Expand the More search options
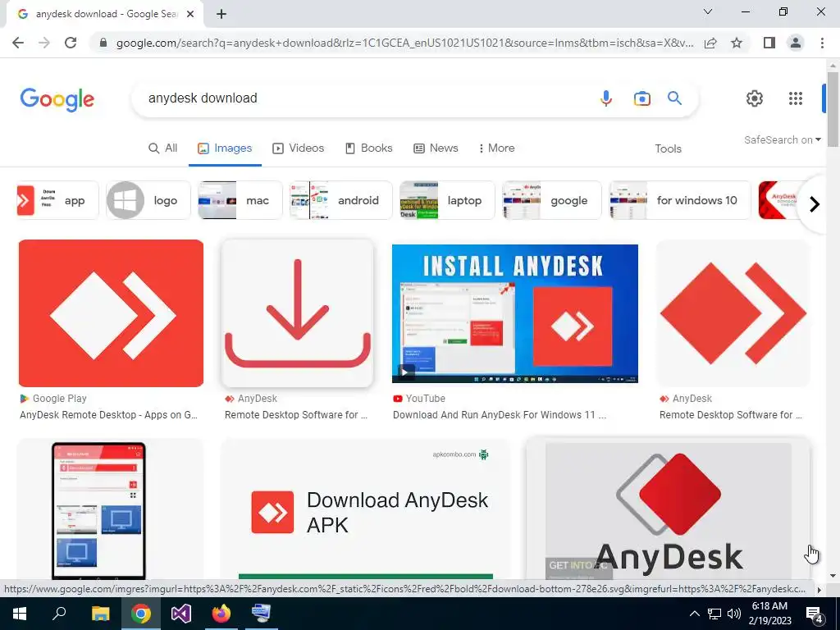The image size is (840, 630). (x=496, y=148)
